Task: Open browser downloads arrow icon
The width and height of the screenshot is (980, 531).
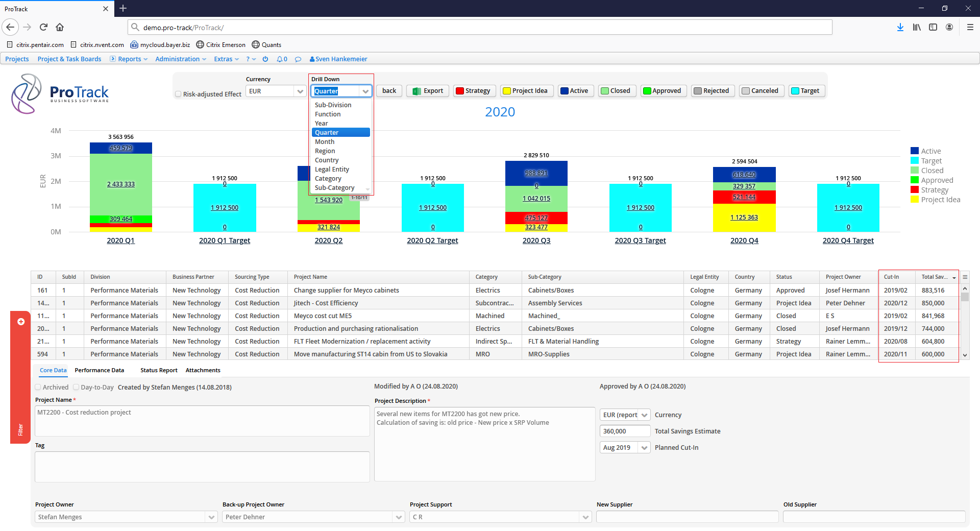Action: (x=900, y=28)
